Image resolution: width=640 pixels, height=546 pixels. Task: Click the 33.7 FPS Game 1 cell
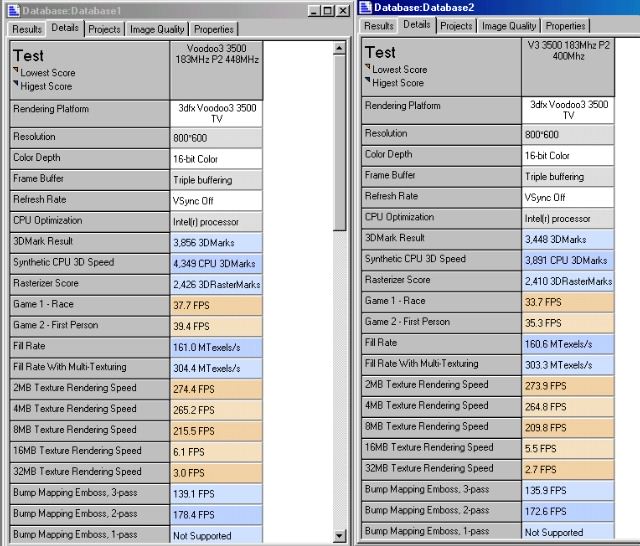pos(567,302)
